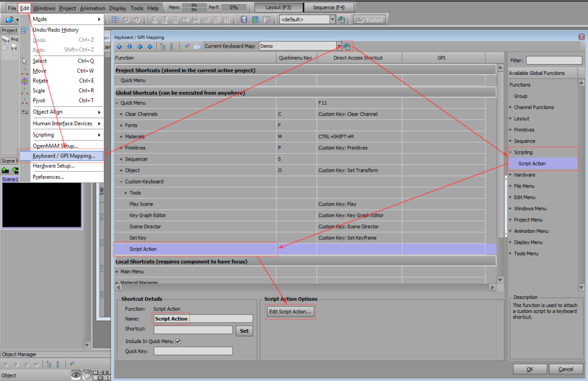
Task: Click the Quick Key input field
Action: (x=193, y=351)
